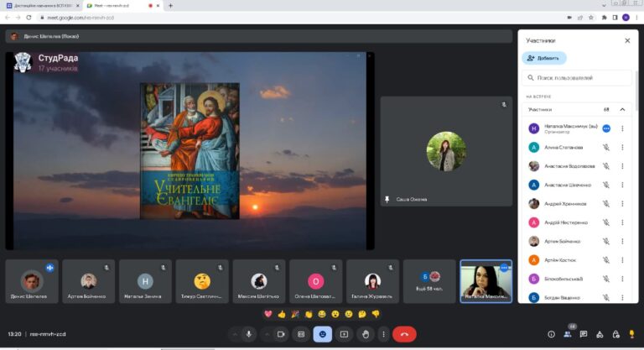Click microphone icon for Артём Костюк
The image size is (644, 350).
tap(606, 260)
